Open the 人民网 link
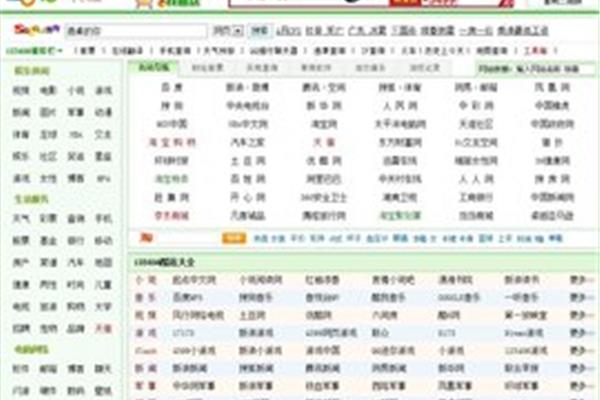The width and height of the screenshot is (600, 400). 400,106
